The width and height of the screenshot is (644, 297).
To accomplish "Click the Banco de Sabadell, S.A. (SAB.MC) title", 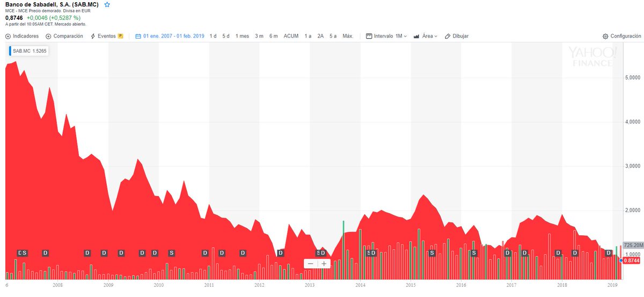I will click(x=52, y=4).
